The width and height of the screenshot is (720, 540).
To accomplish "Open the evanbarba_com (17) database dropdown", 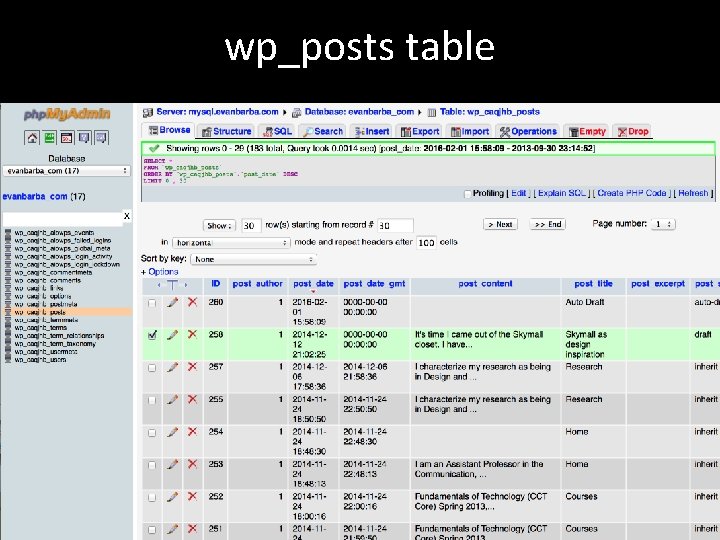I will [67, 171].
